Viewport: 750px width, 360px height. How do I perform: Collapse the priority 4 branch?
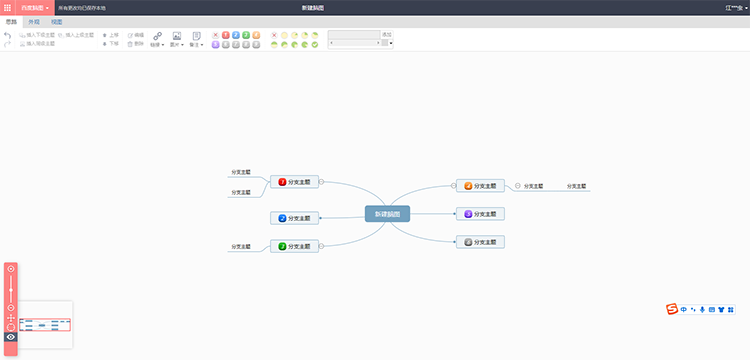click(453, 185)
